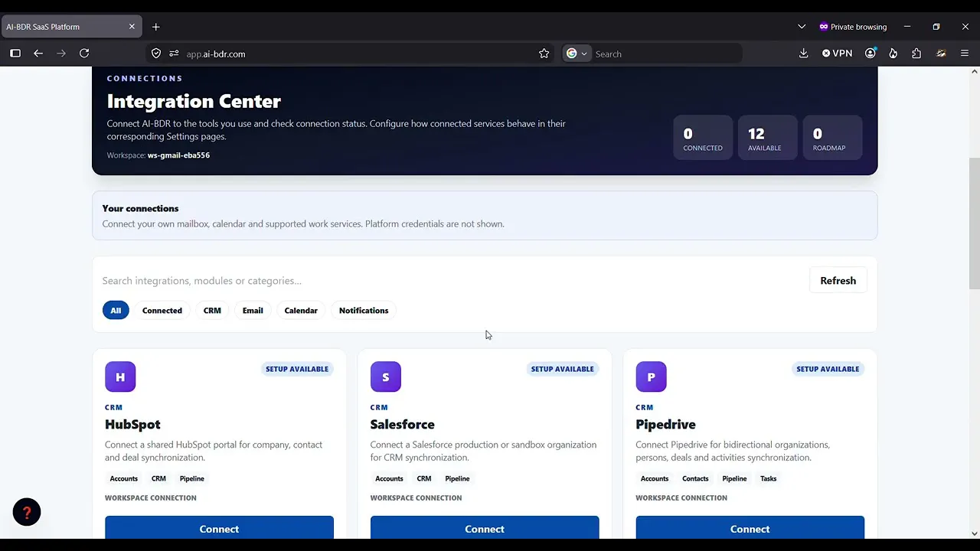
Task: Open the Extensions puzzle icon
Action: [916, 54]
